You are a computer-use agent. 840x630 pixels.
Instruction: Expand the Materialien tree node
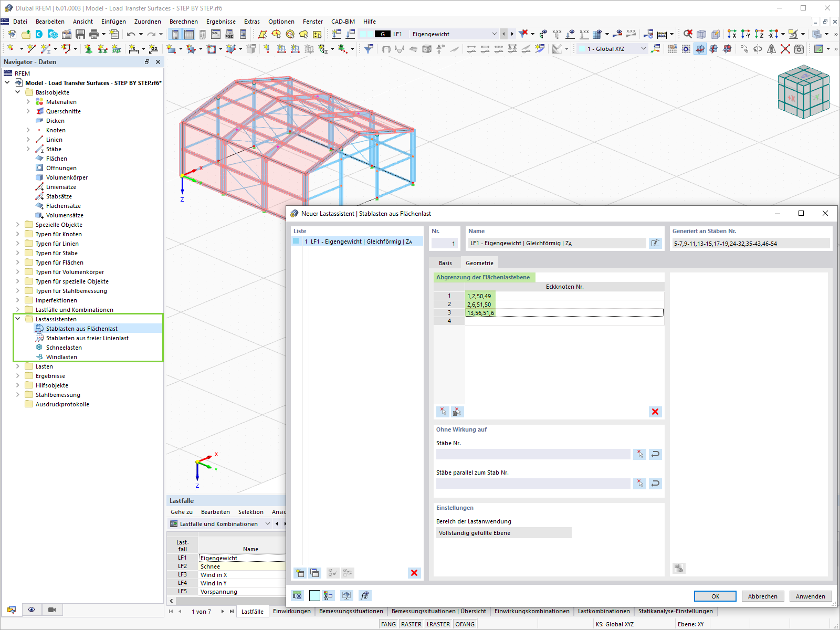28,101
